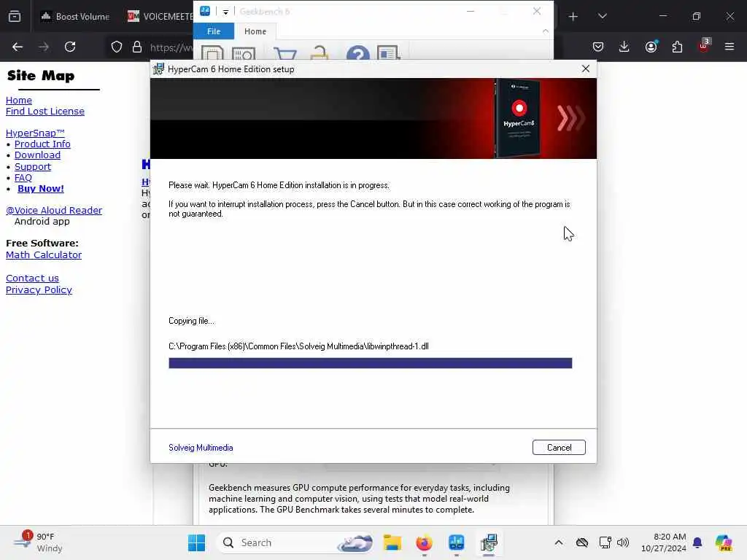Click the volume speaker tray icon
The width and height of the screenshot is (747, 560).
tap(623, 542)
